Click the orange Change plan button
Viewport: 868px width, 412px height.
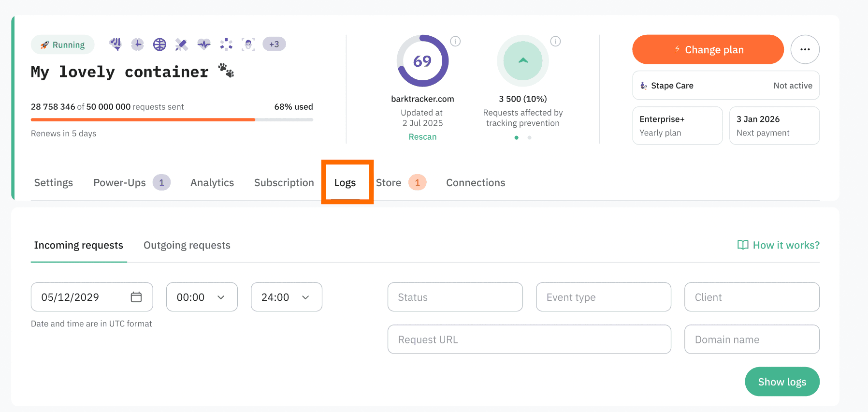coord(708,49)
